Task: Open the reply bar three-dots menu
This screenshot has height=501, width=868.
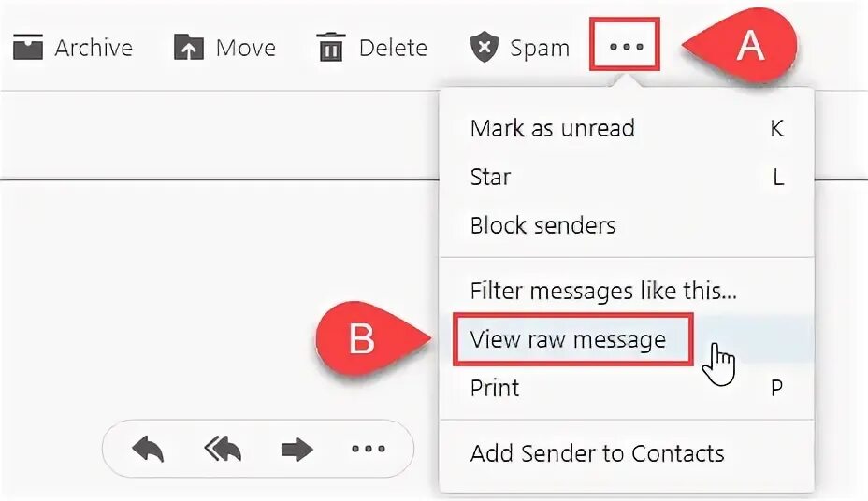Action: (x=369, y=449)
